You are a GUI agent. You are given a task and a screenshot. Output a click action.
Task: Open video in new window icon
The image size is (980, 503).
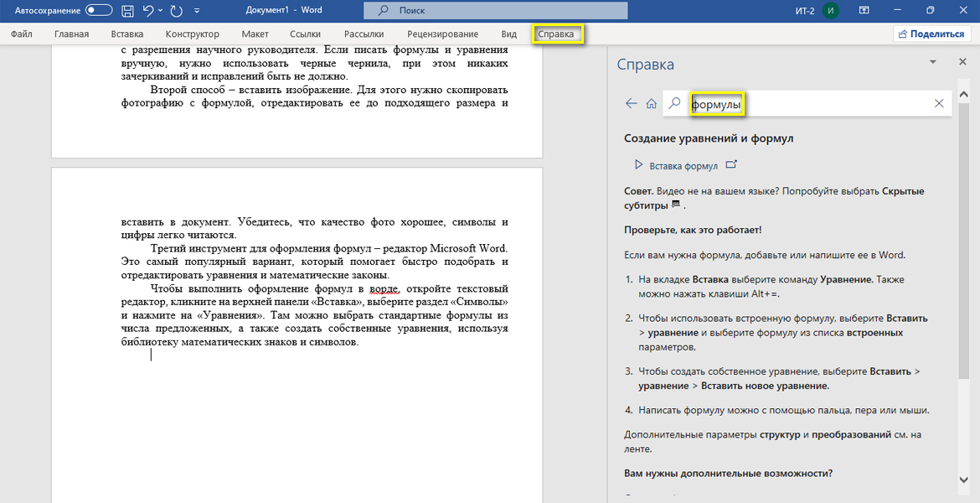click(731, 165)
